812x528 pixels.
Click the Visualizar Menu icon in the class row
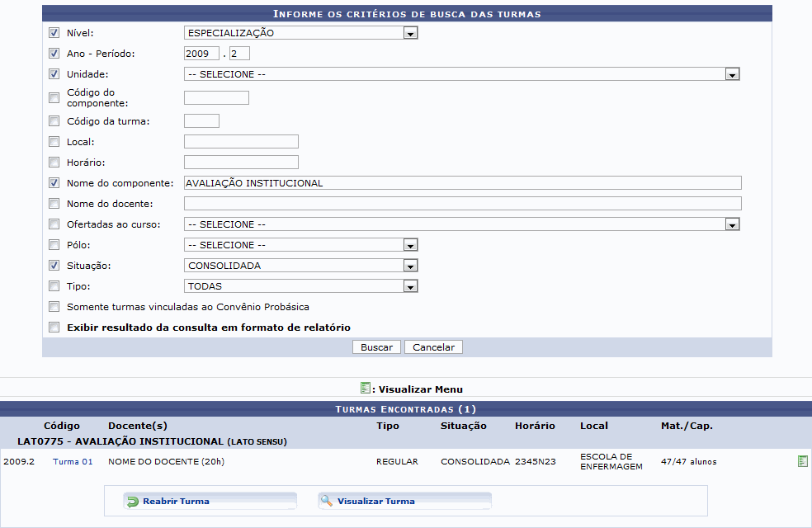pos(802,461)
